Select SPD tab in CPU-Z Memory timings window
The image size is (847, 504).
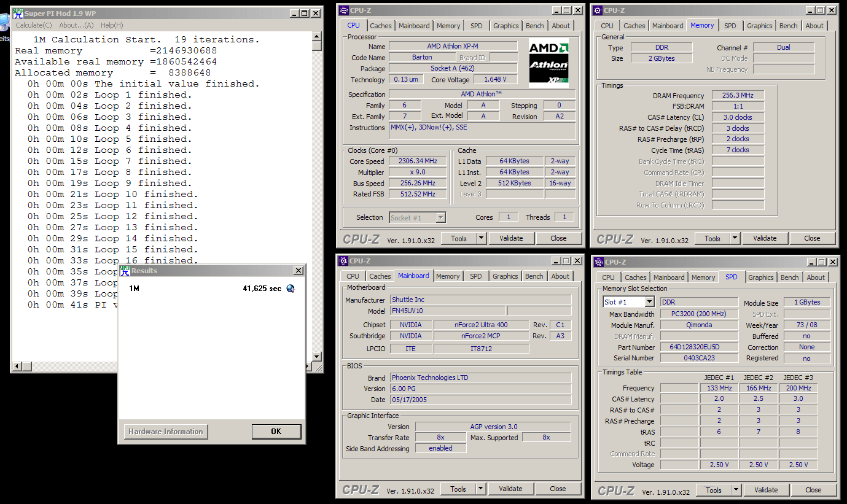[x=730, y=26]
